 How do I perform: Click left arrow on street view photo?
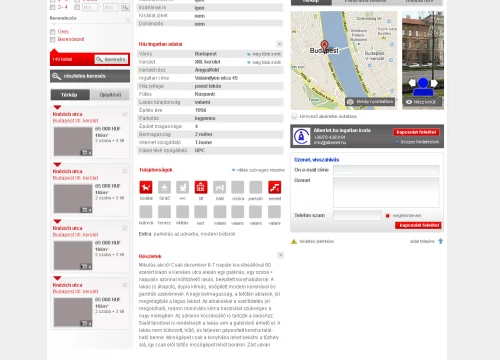point(412,82)
